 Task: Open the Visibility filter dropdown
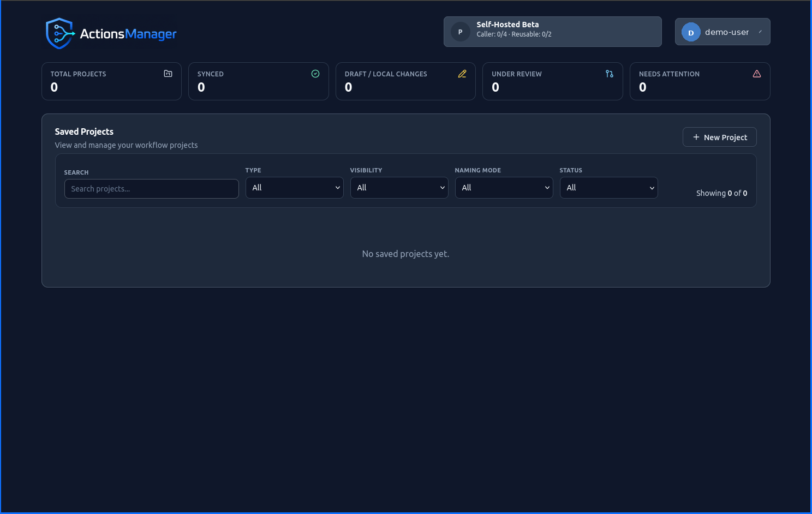(399, 188)
